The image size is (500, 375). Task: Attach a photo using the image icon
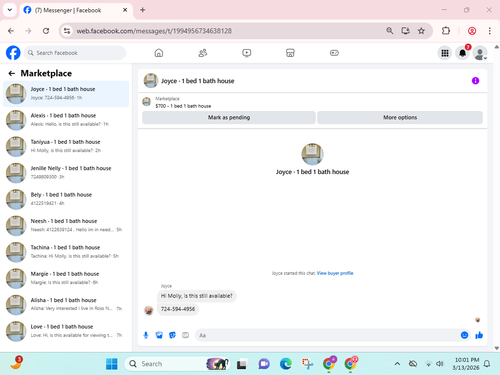[159, 335]
